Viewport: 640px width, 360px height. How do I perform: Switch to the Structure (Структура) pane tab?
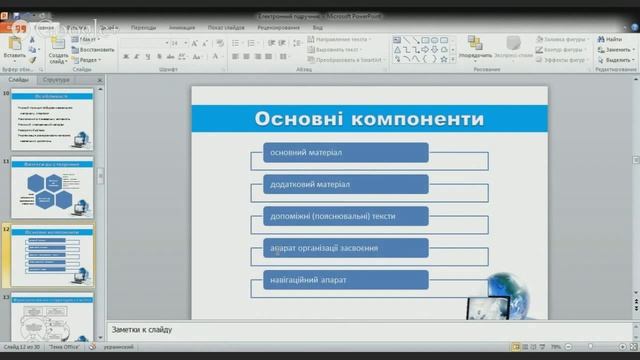pyautogui.click(x=56, y=80)
